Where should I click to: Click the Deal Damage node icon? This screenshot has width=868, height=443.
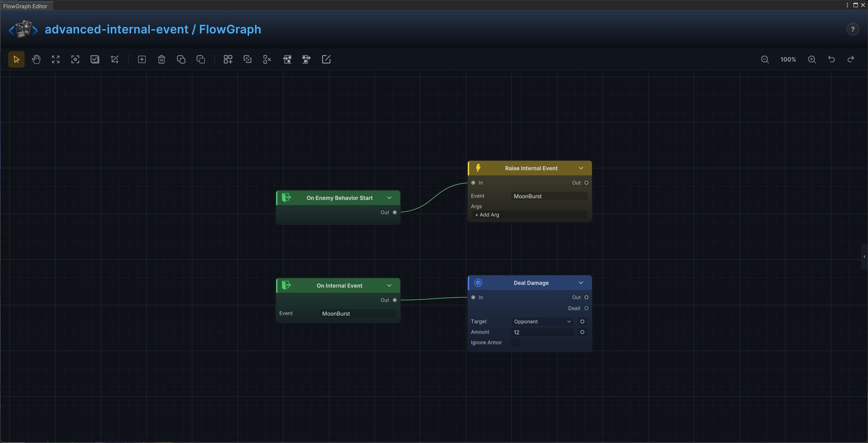[x=478, y=283]
